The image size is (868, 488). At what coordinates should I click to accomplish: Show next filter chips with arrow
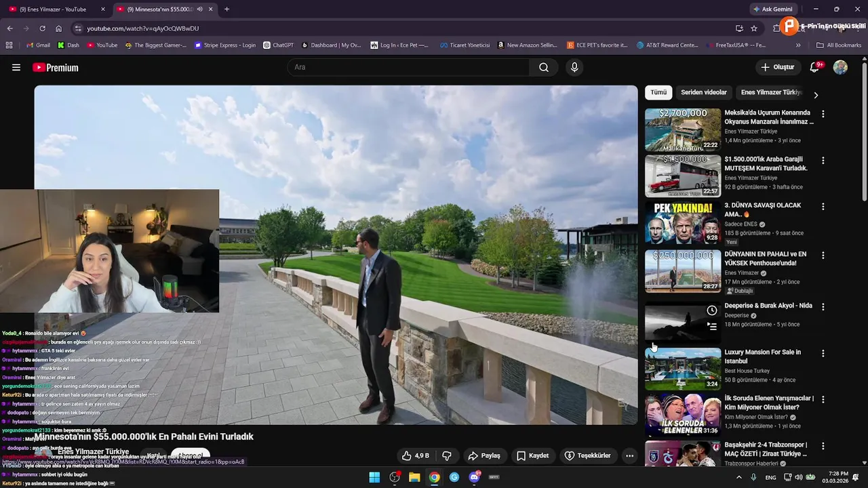tap(816, 95)
